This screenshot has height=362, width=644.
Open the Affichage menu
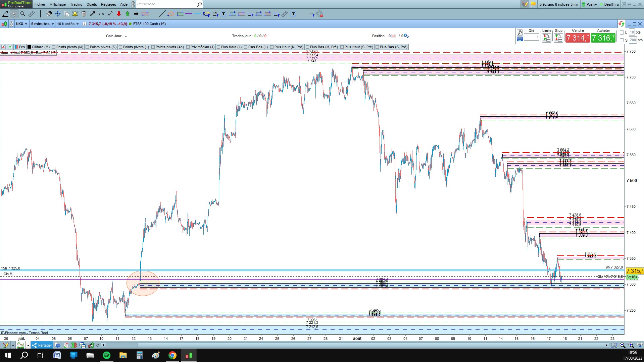point(58,4)
